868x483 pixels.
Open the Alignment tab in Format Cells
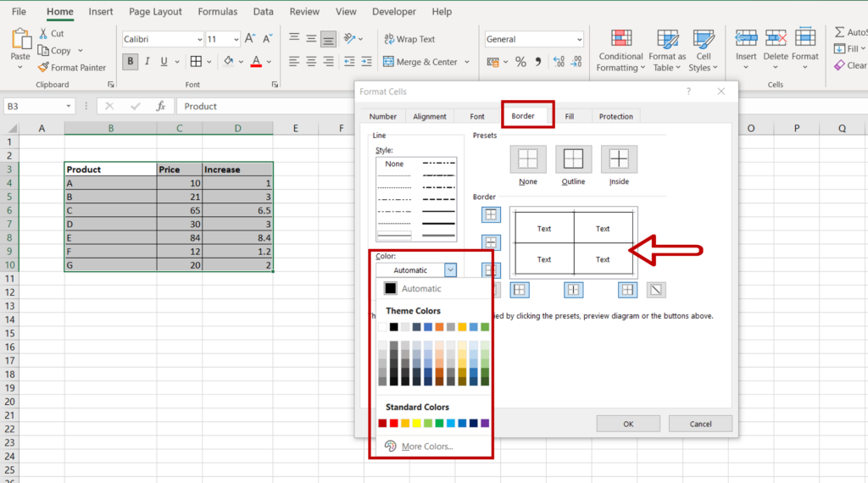pyautogui.click(x=430, y=116)
